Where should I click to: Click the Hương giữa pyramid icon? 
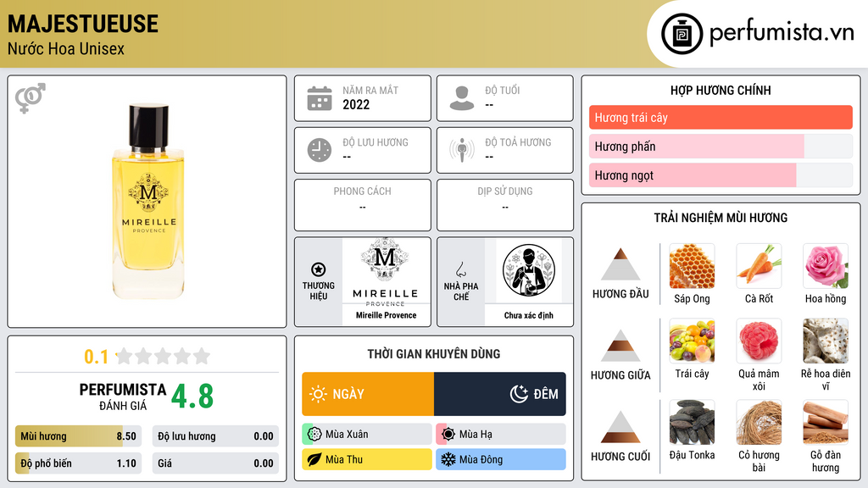pyautogui.click(x=620, y=346)
